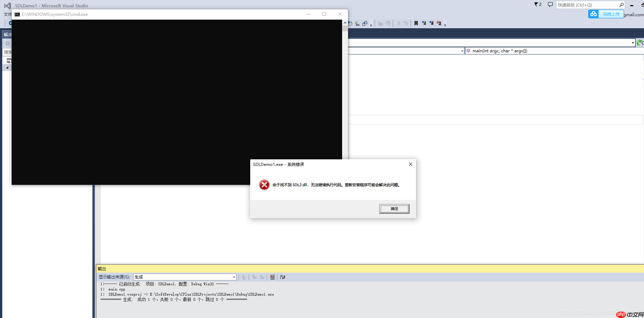Click the abc spell-check toolbar icon
The height and width of the screenshot is (318, 644).
pyautogui.click(x=357, y=23)
